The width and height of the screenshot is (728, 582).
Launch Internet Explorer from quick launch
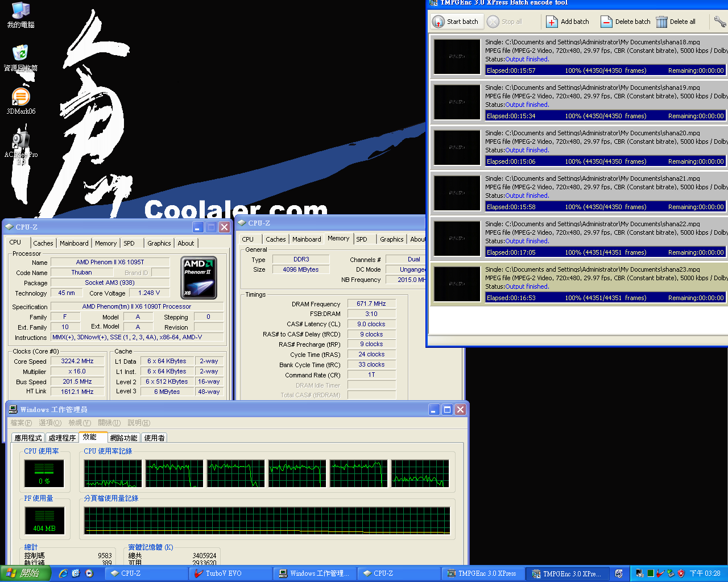click(x=63, y=573)
